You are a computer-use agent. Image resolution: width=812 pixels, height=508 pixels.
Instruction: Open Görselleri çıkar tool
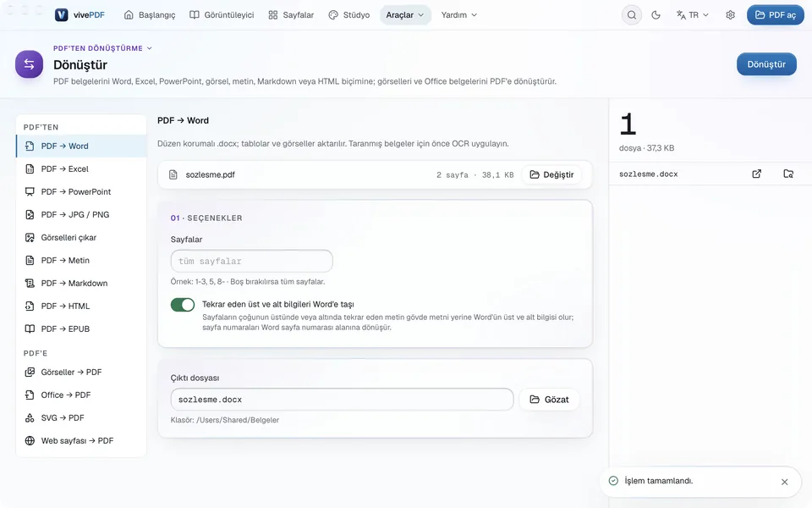coord(81,237)
